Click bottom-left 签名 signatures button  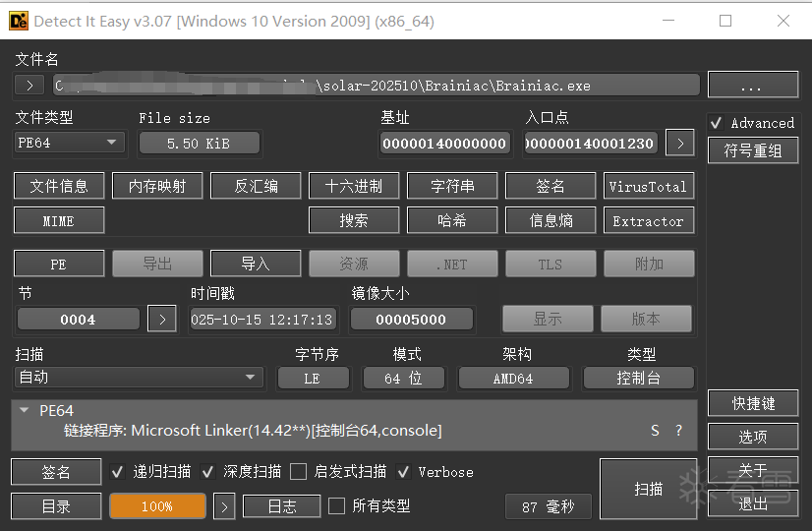pyautogui.click(x=56, y=472)
